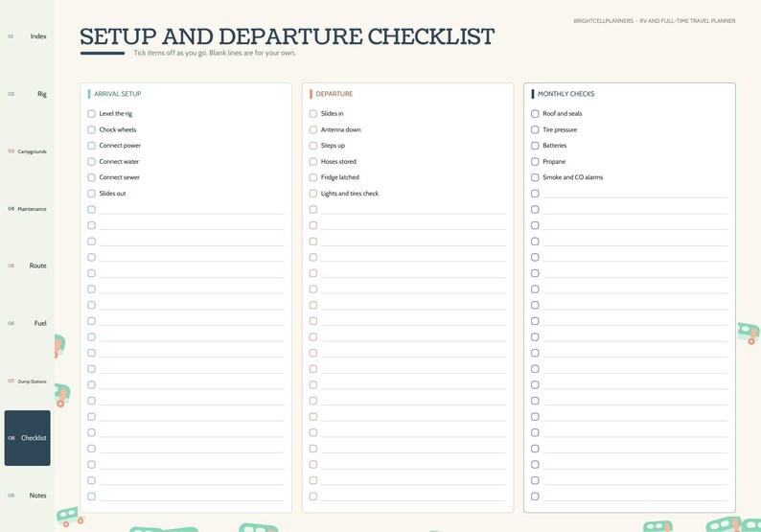This screenshot has height=532, width=761.
Task: Check off Slides in under Departure
Action: coord(313,113)
